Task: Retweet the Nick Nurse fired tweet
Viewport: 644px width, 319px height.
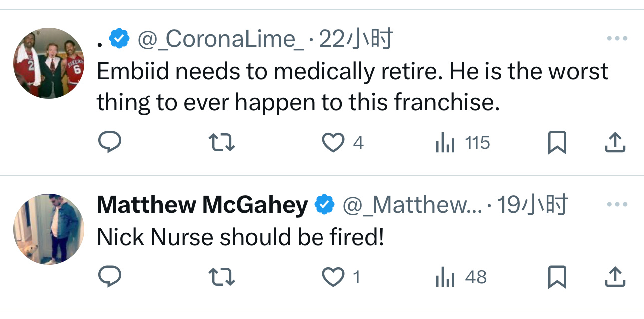Action: [x=221, y=277]
